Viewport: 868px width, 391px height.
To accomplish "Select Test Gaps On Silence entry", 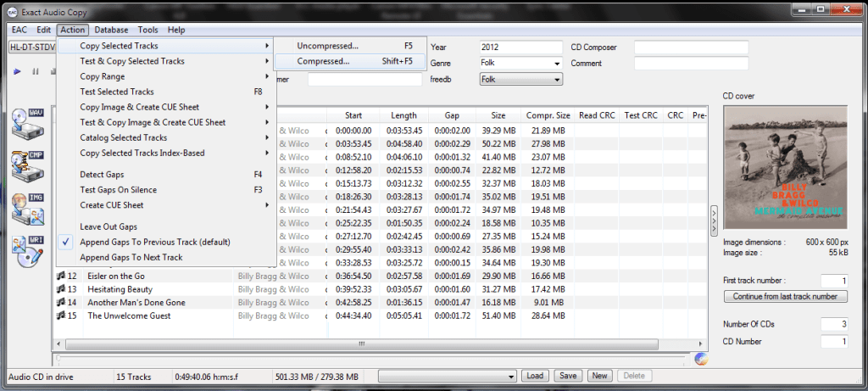I will point(166,190).
